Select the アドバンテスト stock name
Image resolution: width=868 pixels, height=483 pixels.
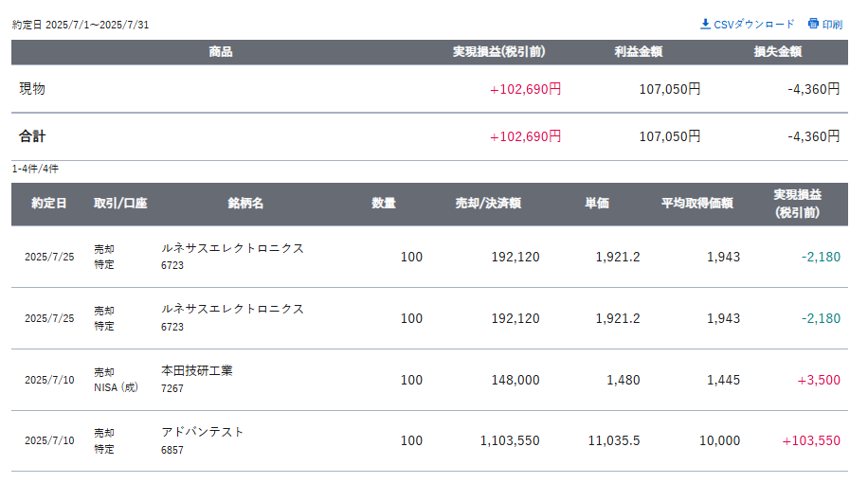(203, 432)
